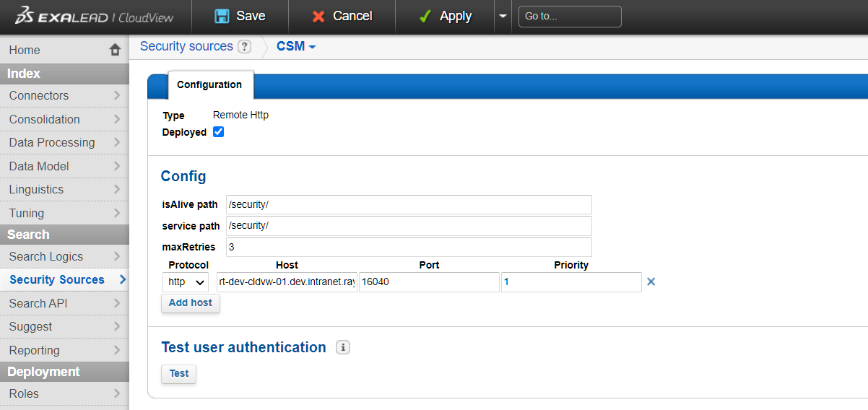Expand Data Processing menu chevron
868x410 pixels.
pos(117,142)
